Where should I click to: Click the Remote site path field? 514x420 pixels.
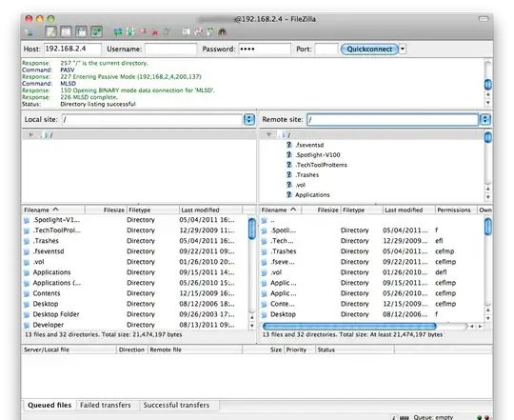pos(393,120)
